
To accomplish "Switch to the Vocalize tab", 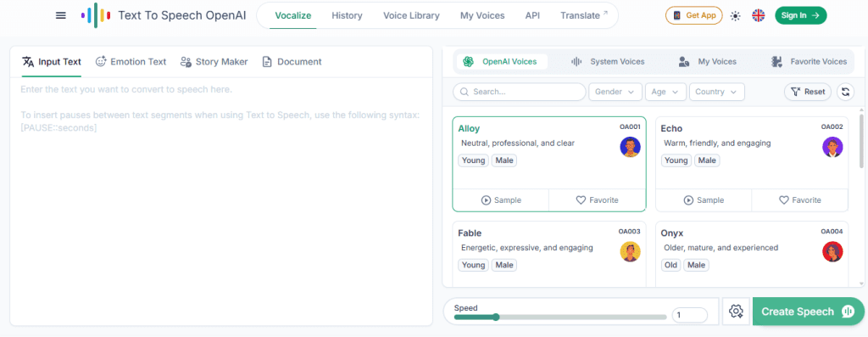I will coord(292,15).
